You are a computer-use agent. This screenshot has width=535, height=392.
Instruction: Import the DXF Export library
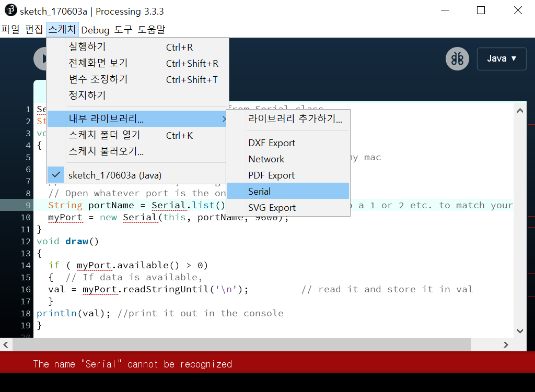288,143
